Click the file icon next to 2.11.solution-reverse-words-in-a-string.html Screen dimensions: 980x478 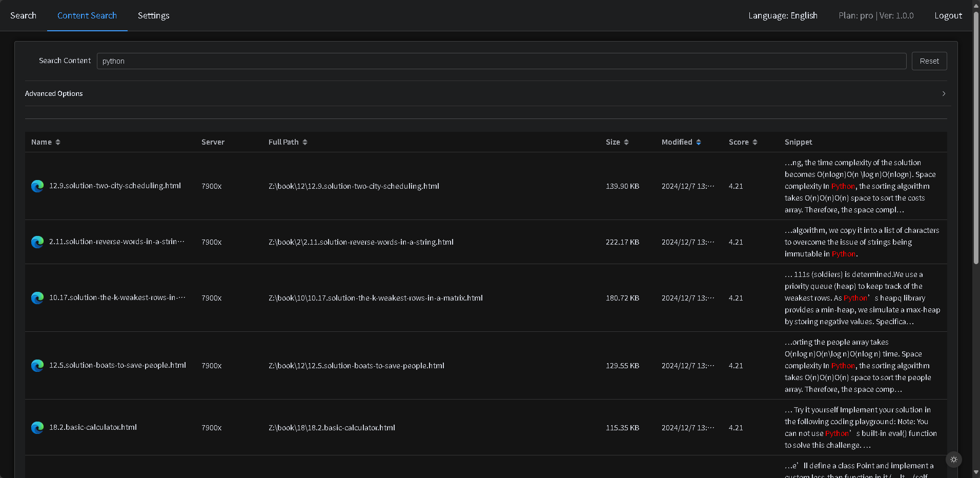click(x=37, y=242)
